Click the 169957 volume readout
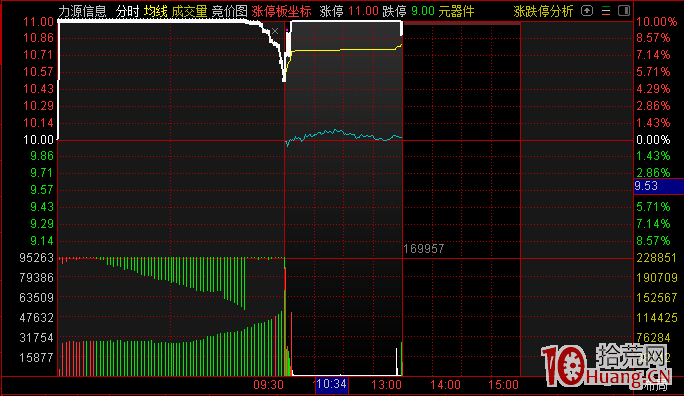 pyautogui.click(x=424, y=249)
